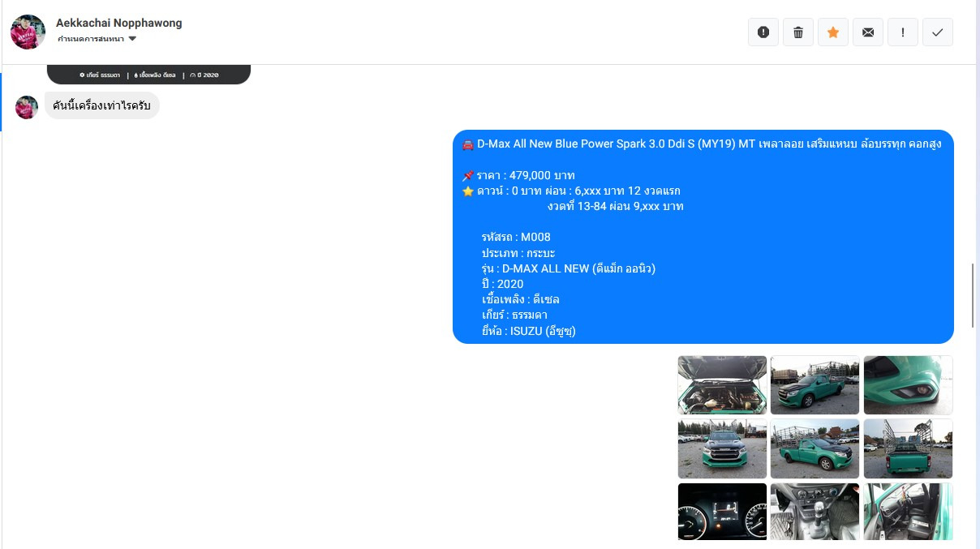The height and width of the screenshot is (549, 980).
Task: Open Aekkachai Nopphawong's header profile photo
Action: click(28, 32)
